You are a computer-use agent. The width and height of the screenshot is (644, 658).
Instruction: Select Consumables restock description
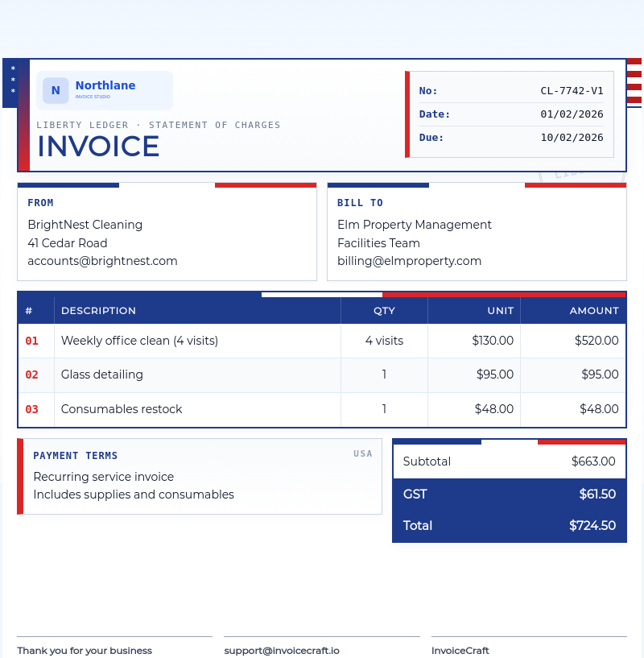point(122,409)
